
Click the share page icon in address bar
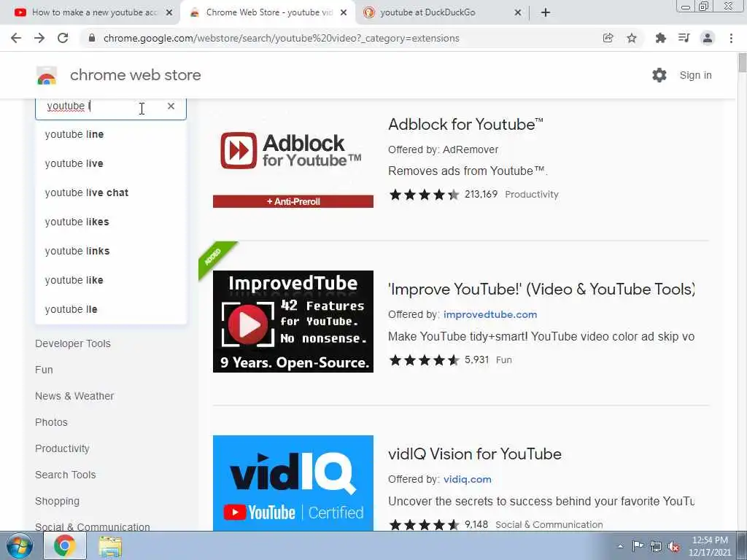(x=608, y=38)
